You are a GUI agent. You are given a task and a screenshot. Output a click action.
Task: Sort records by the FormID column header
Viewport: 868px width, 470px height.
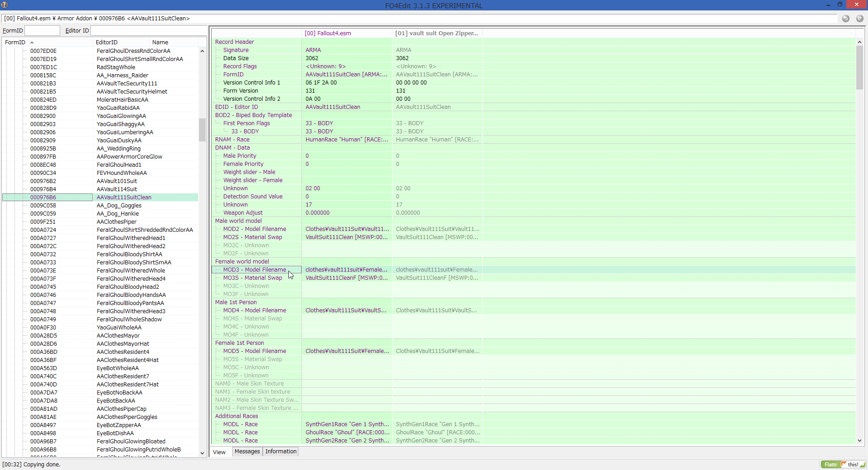click(x=47, y=42)
